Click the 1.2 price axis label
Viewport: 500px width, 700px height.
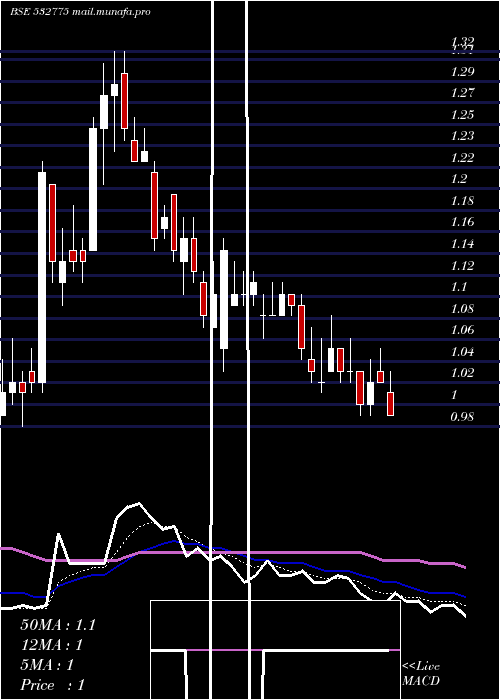coord(459,179)
